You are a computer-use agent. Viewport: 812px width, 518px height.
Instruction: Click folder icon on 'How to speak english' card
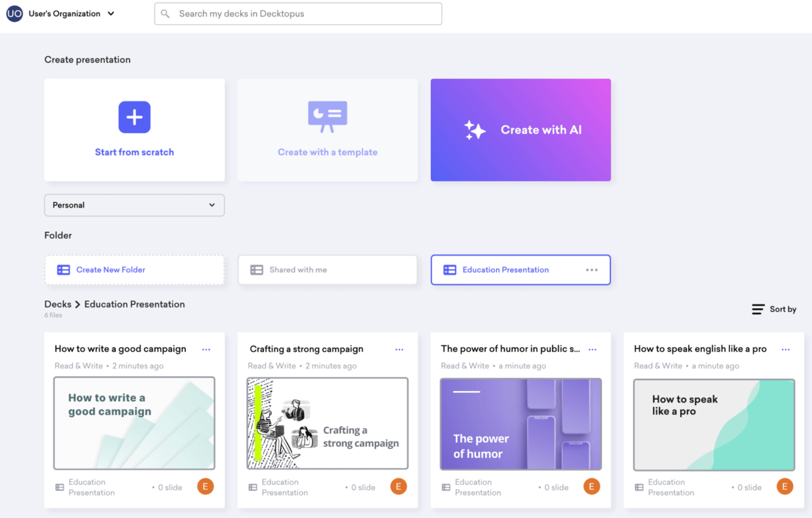639,487
